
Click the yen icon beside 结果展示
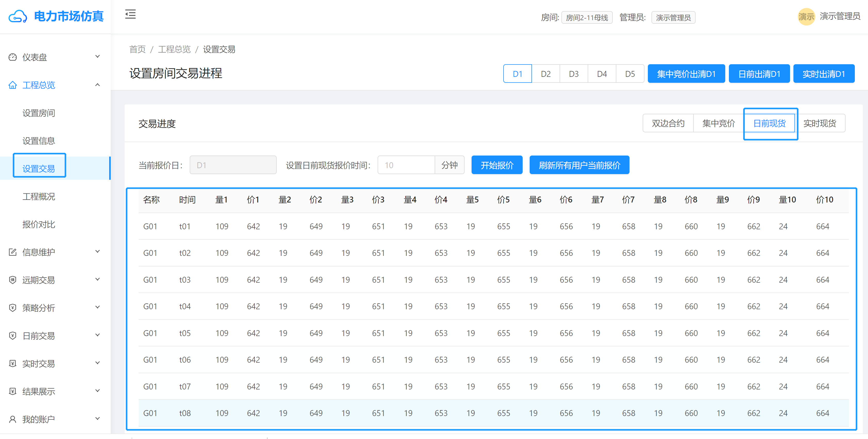(x=12, y=391)
